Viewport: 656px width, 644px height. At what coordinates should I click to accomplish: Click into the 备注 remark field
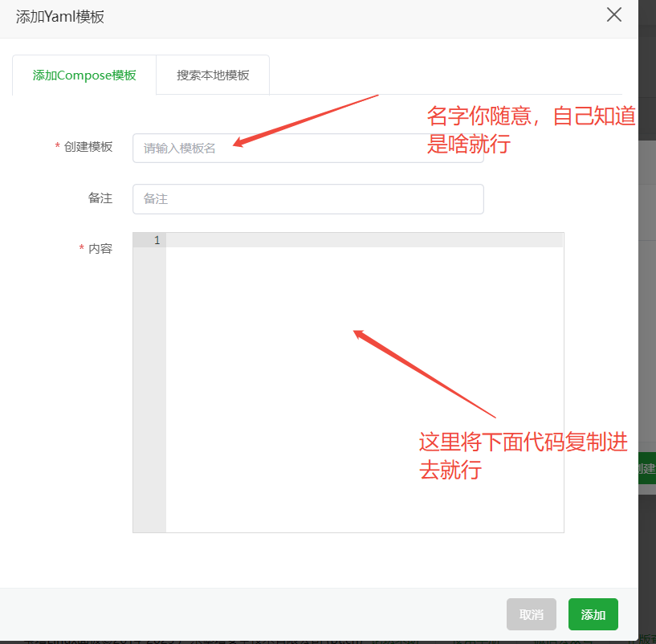tap(308, 199)
